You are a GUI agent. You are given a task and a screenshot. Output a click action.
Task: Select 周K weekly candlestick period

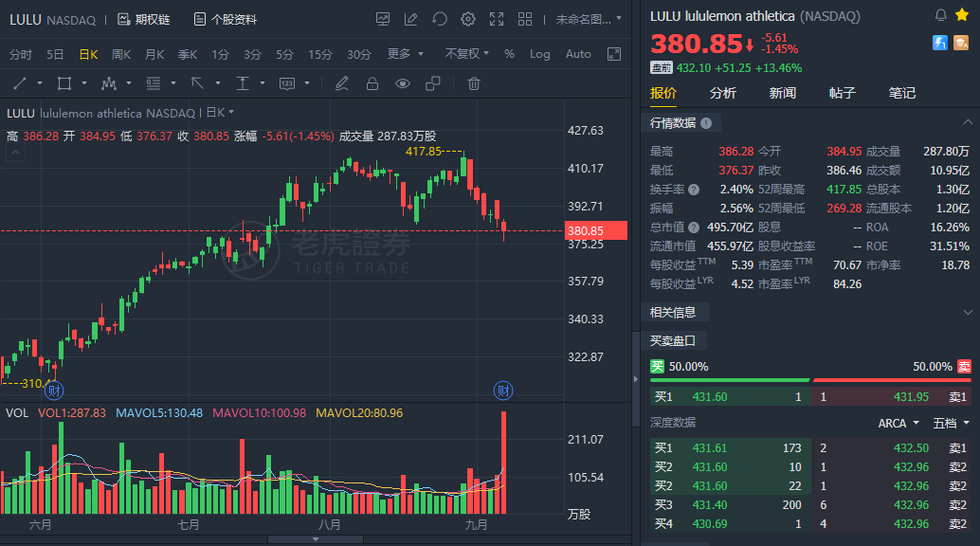121,54
